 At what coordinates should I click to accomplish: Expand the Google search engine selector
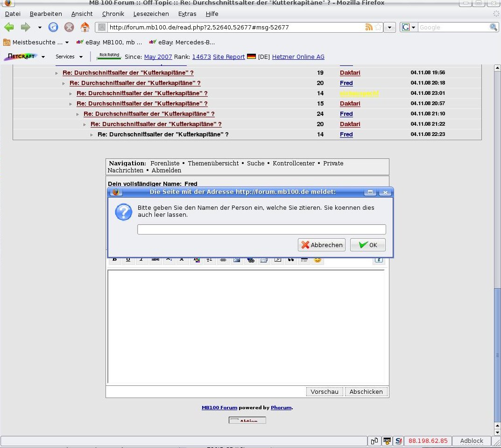(409, 27)
